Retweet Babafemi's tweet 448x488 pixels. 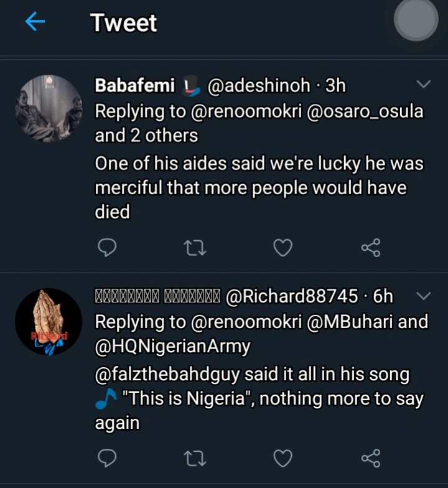coord(195,248)
